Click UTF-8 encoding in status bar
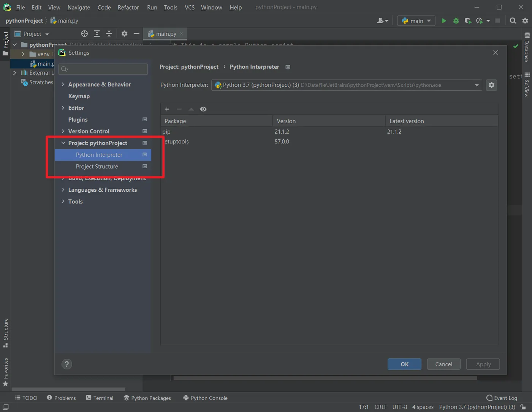 400,407
